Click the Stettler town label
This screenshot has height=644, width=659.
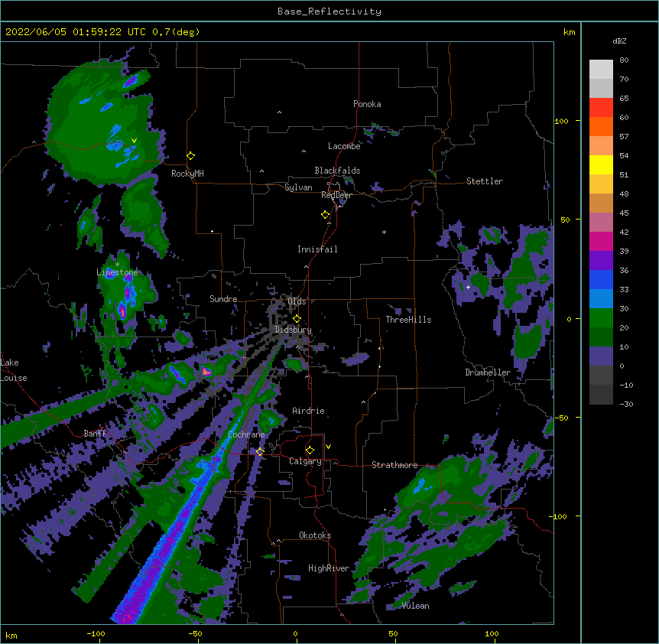(485, 181)
